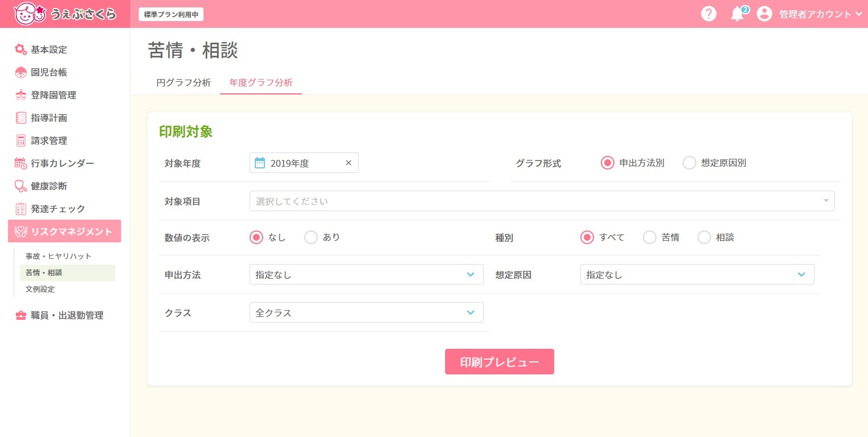Click the calendar icon in 対象年度 field
The image size is (868, 437).
click(260, 163)
